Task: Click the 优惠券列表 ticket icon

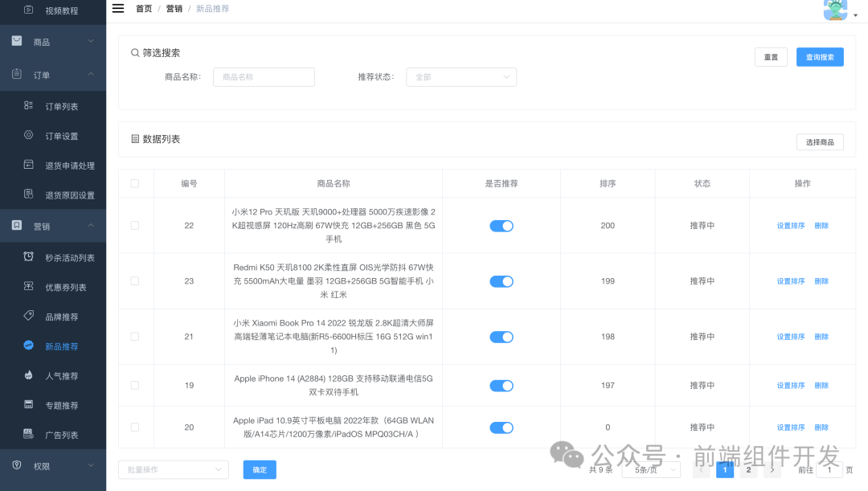Action: [x=29, y=286]
